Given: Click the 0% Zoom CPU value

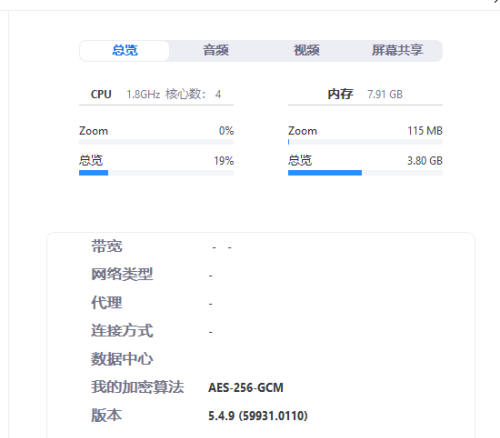Looking at the screenshot, I should [226, 131].
